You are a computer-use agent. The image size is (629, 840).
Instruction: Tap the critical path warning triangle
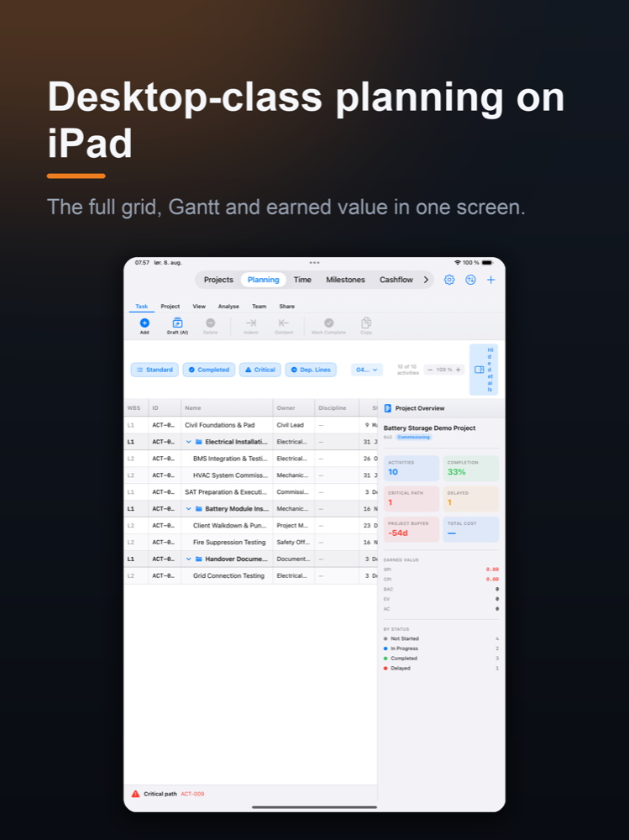pyautogui.click(x=135, y=794)
